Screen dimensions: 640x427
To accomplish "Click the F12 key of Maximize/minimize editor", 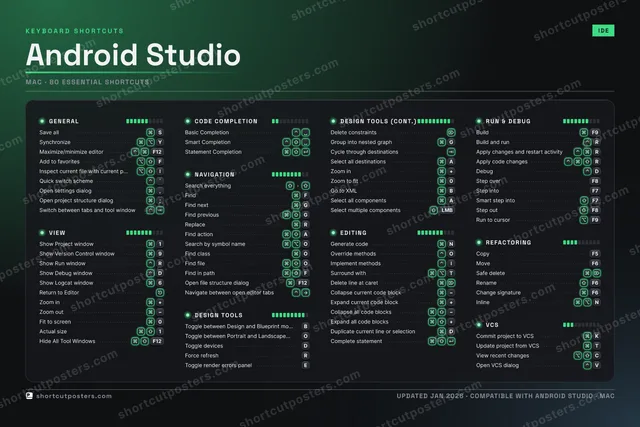I will [x=157, y=152].
